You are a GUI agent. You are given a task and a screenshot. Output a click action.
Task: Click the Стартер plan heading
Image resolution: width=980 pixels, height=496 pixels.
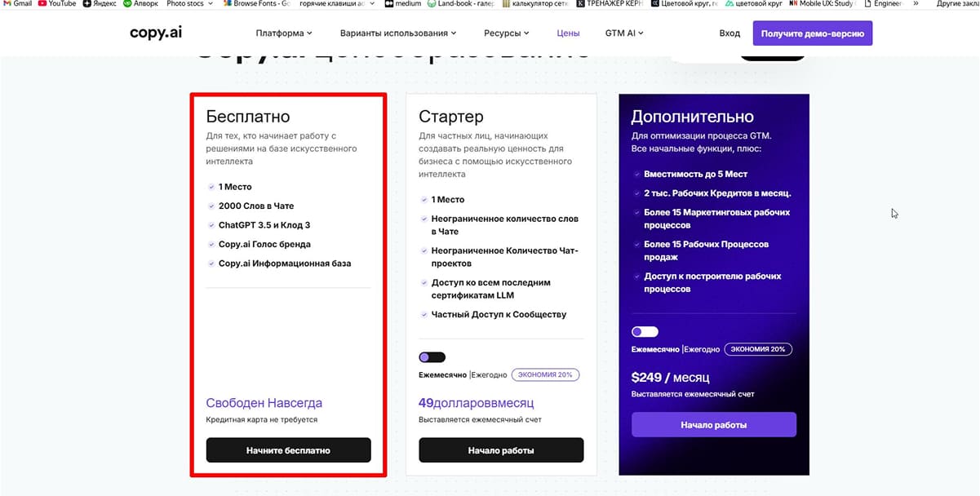point(451,117)
